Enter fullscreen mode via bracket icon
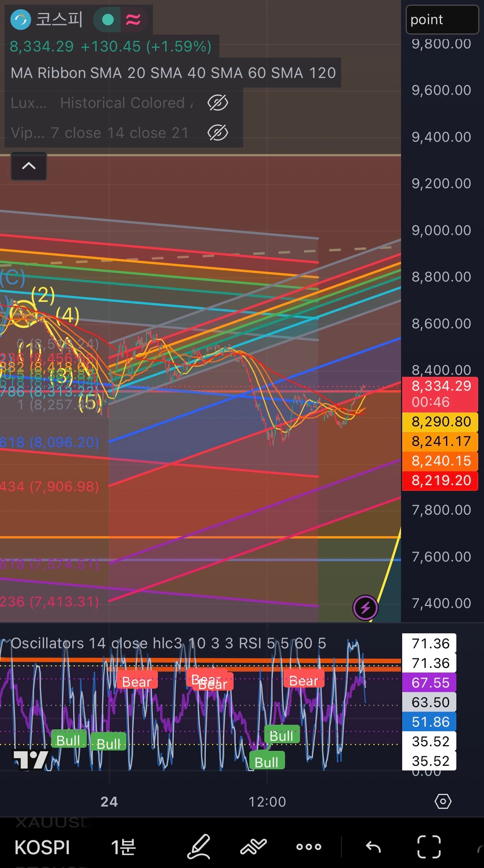Screen dimensions: 484x868 (x=429, y=846)
